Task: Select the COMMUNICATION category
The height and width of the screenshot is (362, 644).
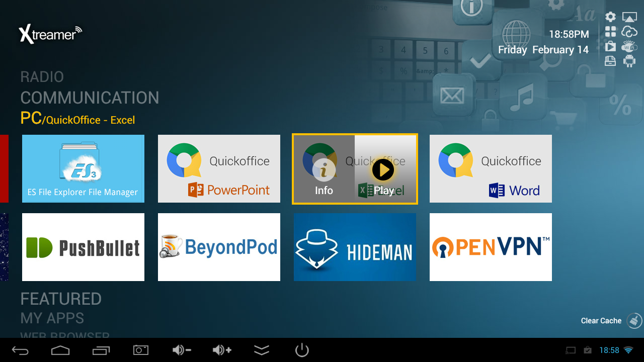Action: point(90,98)
